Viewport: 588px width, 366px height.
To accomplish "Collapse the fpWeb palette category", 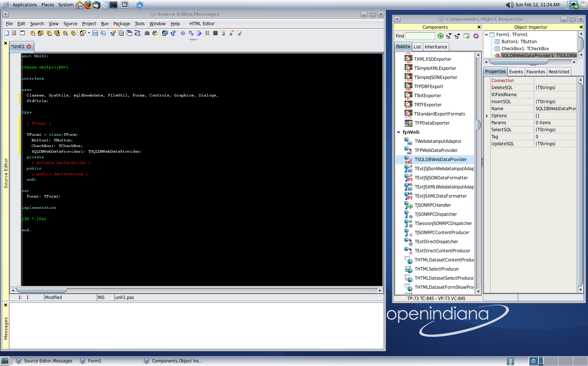I will click(x=398, y=132).
